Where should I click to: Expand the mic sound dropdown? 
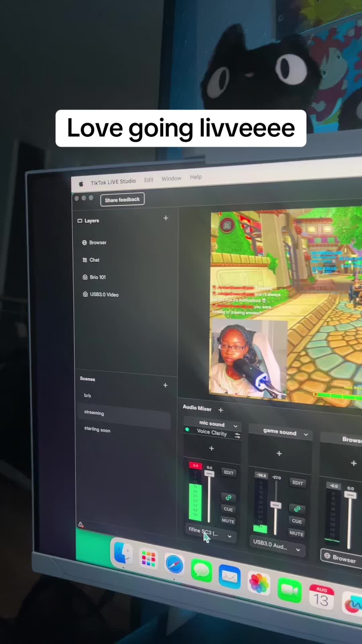pyautogui.click(x=236, y=426)
